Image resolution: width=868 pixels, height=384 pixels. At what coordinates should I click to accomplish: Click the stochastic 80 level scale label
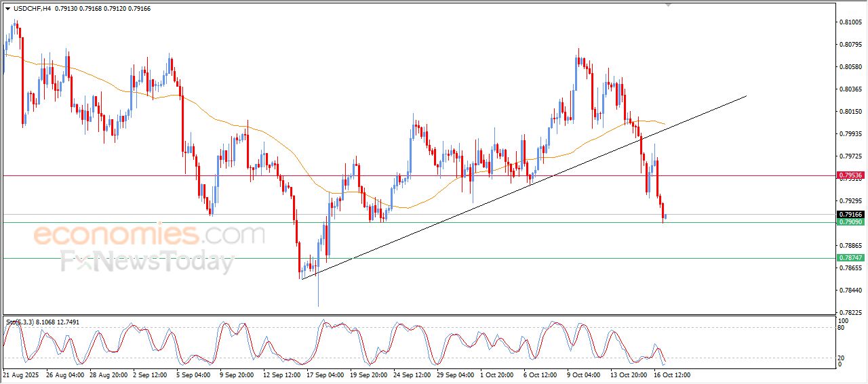[843, 328]
